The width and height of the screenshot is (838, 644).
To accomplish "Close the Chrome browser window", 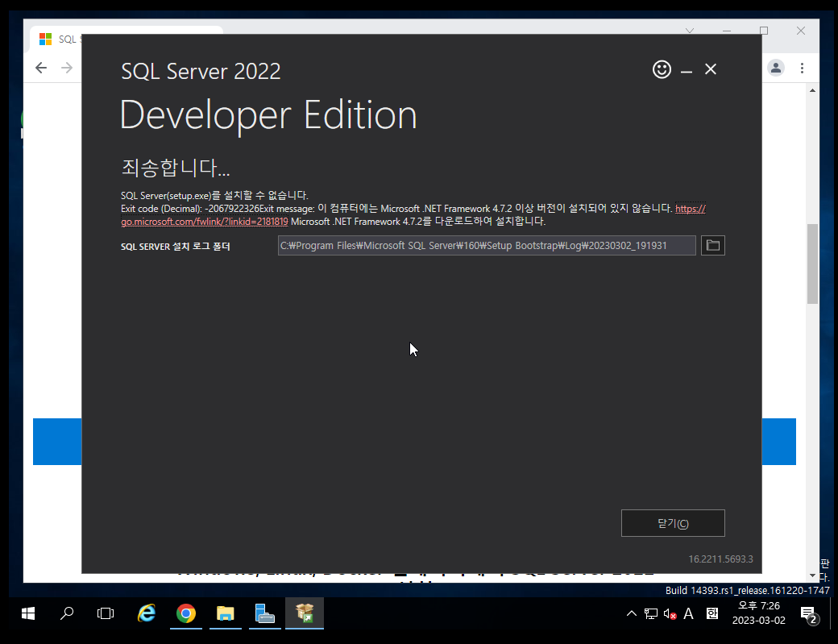I will pos(801,31).
